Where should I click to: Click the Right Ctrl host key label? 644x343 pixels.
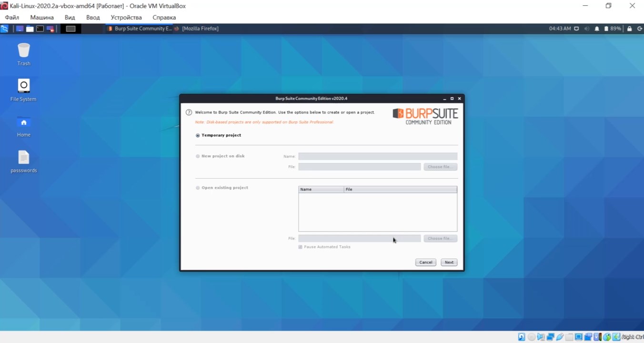[x=633, y=337]
